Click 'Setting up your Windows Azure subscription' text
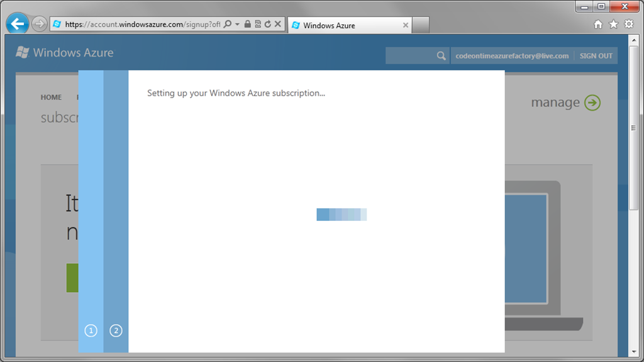 [x=236, y=93]
